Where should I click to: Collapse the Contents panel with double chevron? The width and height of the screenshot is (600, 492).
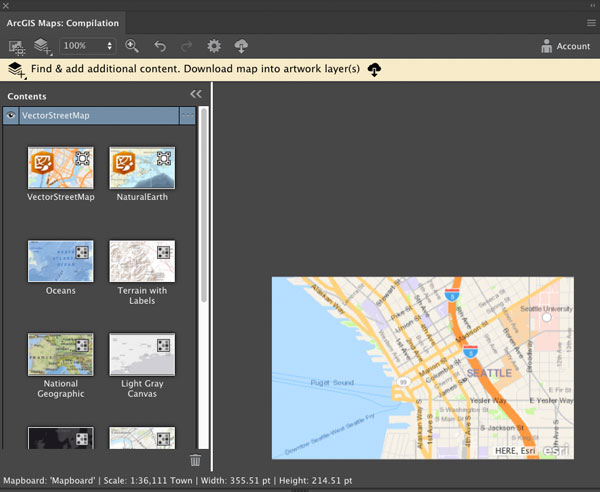pos(196,94)
